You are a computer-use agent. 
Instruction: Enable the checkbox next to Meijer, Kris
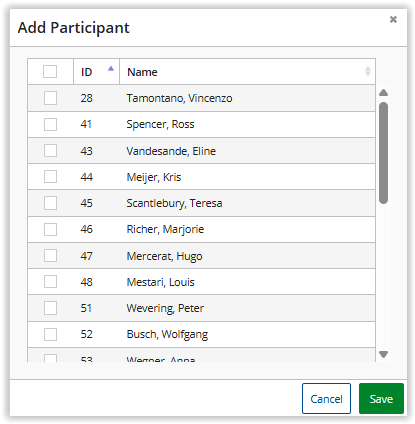[50, 177]
